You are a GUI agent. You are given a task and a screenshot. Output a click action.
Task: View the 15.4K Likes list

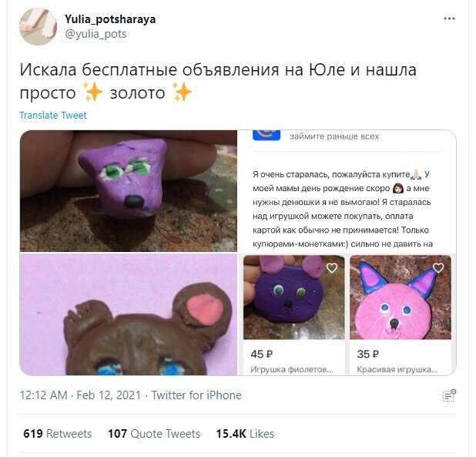245,434
